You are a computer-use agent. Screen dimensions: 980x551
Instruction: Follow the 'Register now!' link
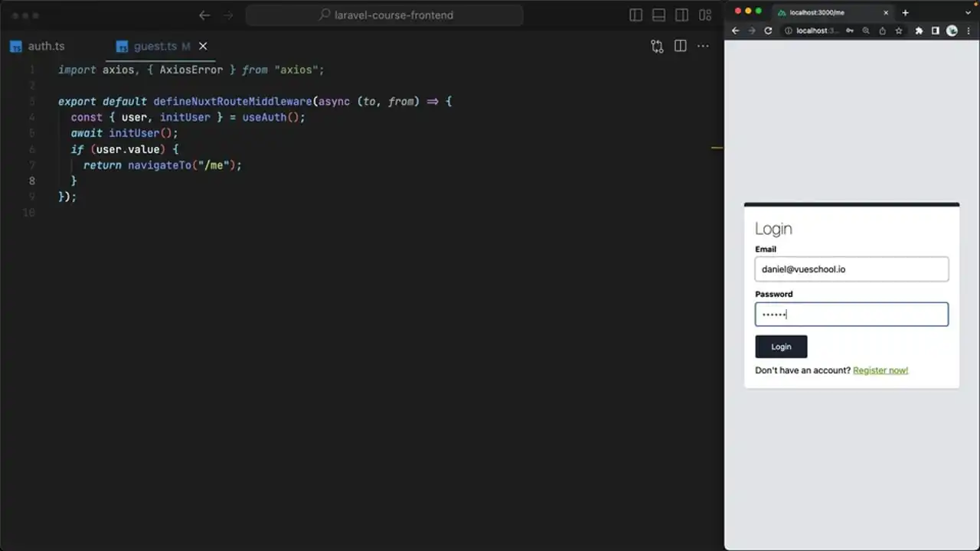pyautogui.click(x=880, y=370)
